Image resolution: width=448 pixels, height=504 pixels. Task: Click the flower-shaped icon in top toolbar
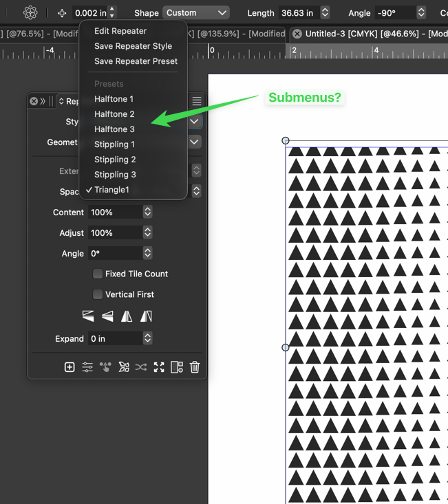coord(30,12)
